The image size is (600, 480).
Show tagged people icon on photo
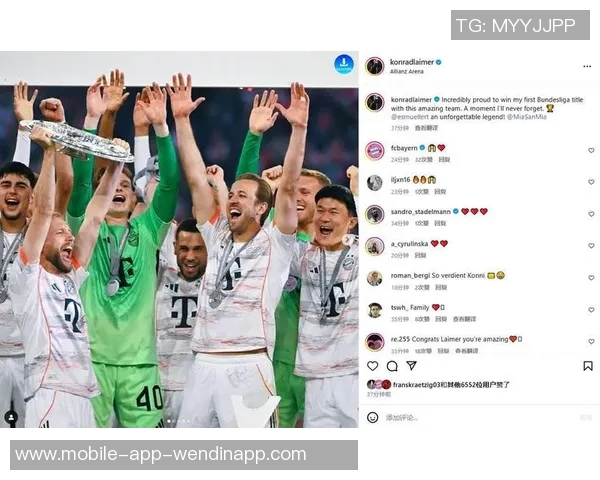11,417
